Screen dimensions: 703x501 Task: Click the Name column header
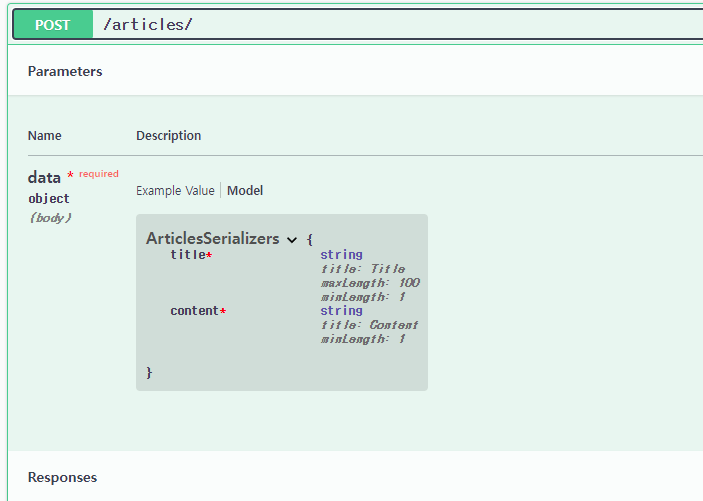44,135
